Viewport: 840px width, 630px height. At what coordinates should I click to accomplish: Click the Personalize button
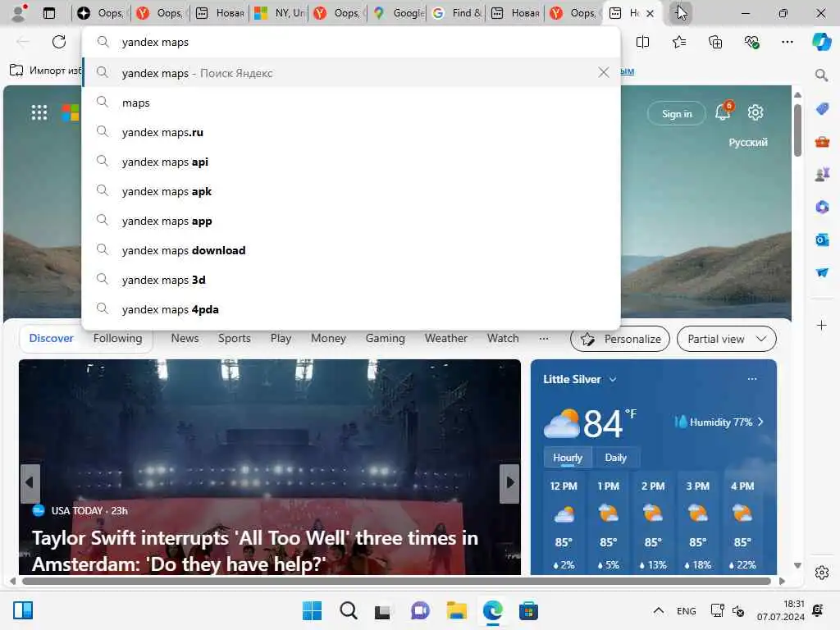620,339
